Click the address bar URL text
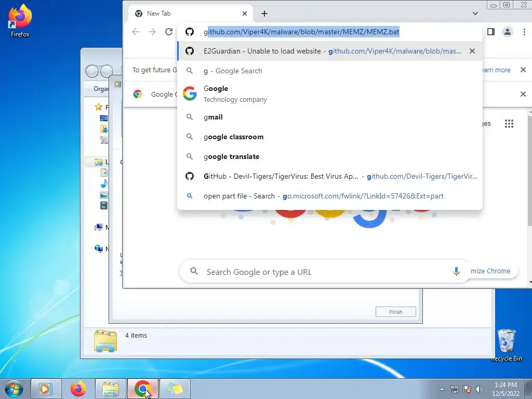This screenshot has width=532, height=399. [x=301, y=32]
